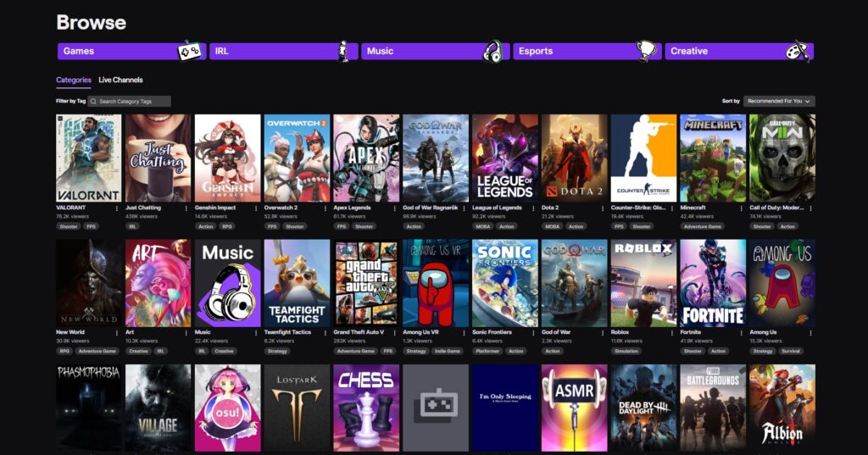The width and height of the screenshot is (868, 455).
Task: Open the three-dot menu for Counter-Strike
Action: [x=672, y=208]
